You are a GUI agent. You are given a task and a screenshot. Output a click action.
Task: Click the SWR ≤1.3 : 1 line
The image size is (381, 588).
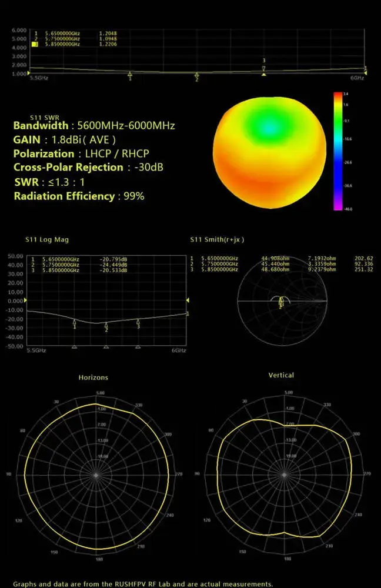coord(49,182)
